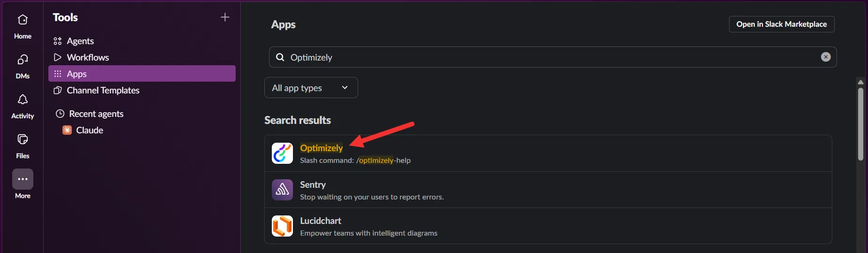Image resolution: width=868 pixels, height=253 pixels.
Task: Open the All app types dropdown
Action: pos(311,88)
